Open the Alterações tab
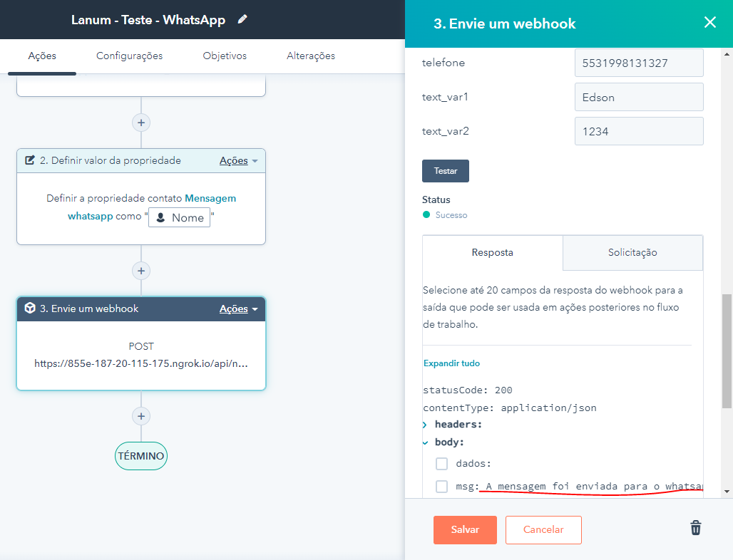This screenshot has height=560, width=733. (x=311, y=56)
